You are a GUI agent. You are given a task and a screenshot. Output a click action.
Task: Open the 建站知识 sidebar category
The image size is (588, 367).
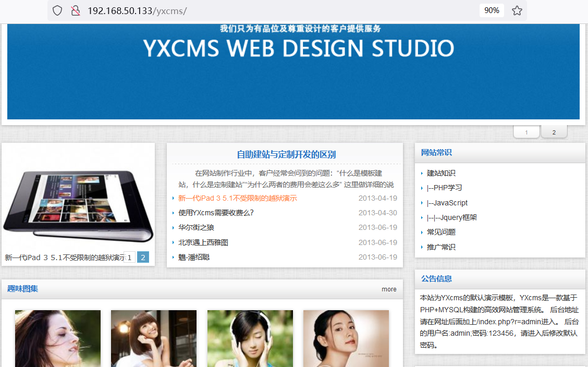(442, 173)
